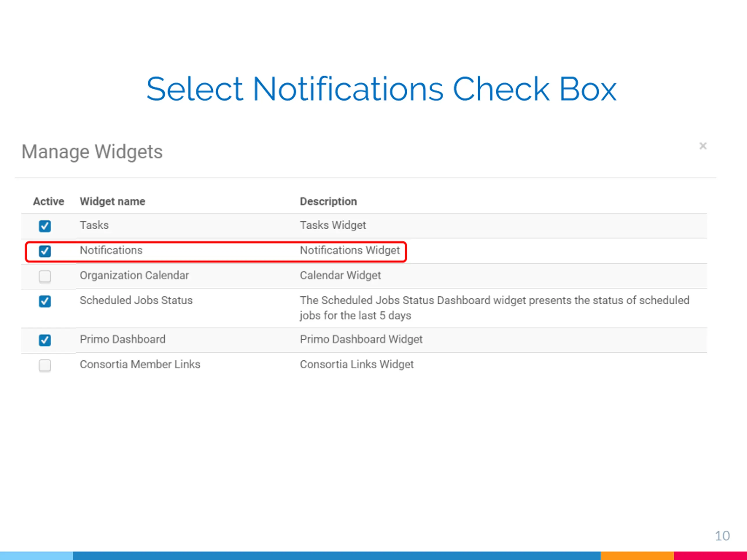747x560 pixels.
Task: Enable the Organization Calendar checkbox
Action: pos(45,276)
